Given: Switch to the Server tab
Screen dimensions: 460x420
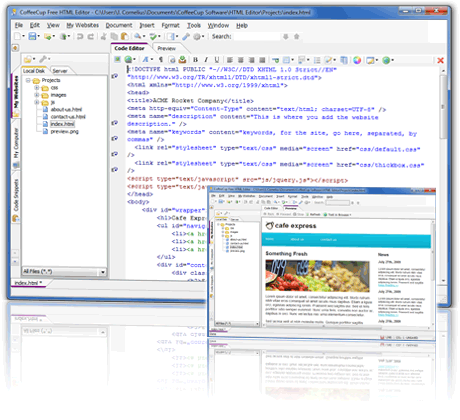Looking at the screenshot, I should coord(60,71).
